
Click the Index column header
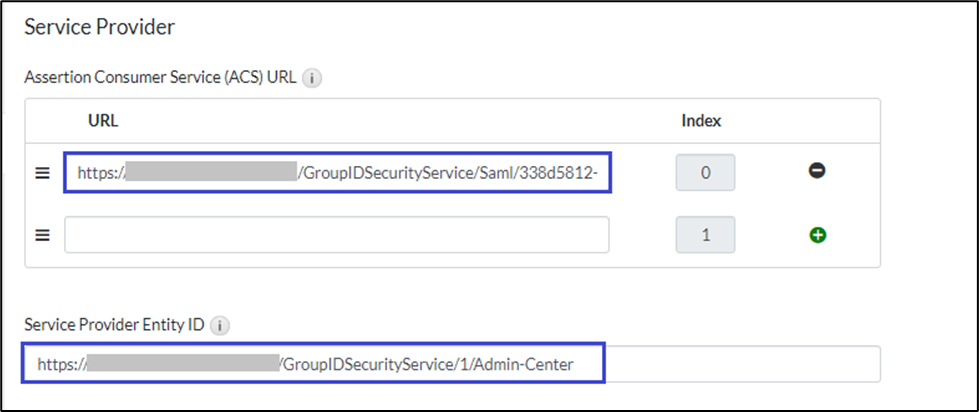tap(701, 121)
